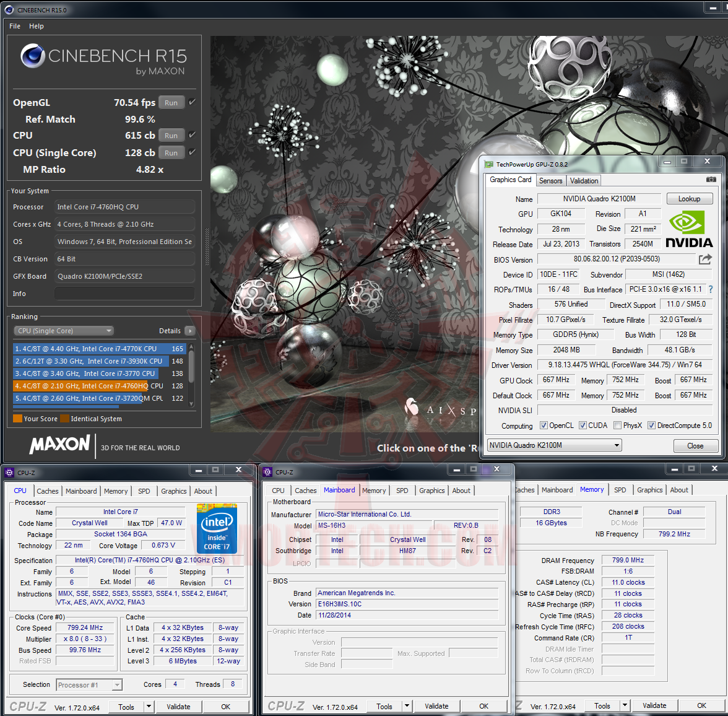Screen dimensions: 728x716
Task: Click the MAXON logo
Action: click(x=60, y=445)
